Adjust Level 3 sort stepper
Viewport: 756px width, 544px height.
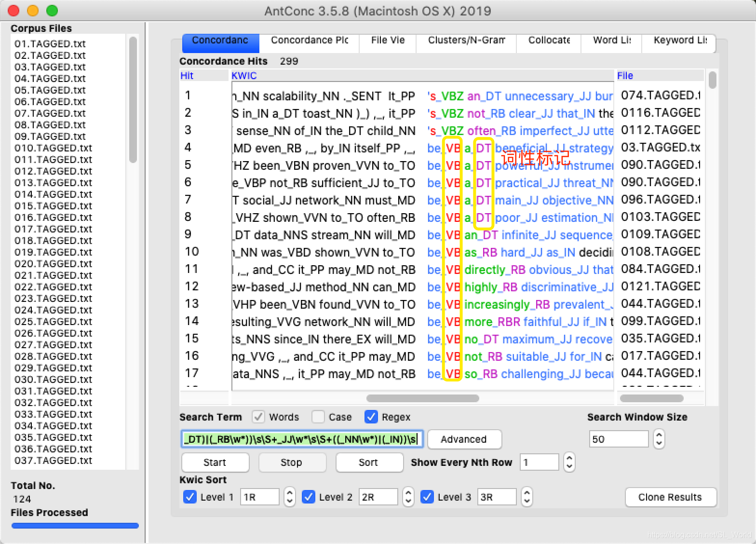pyautogui.click(x=526, y=497)
